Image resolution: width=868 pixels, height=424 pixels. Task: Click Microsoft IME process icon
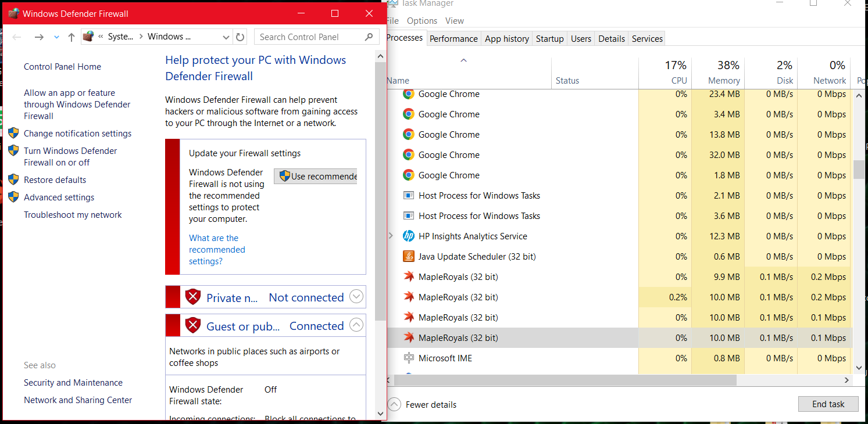[409, 358]
